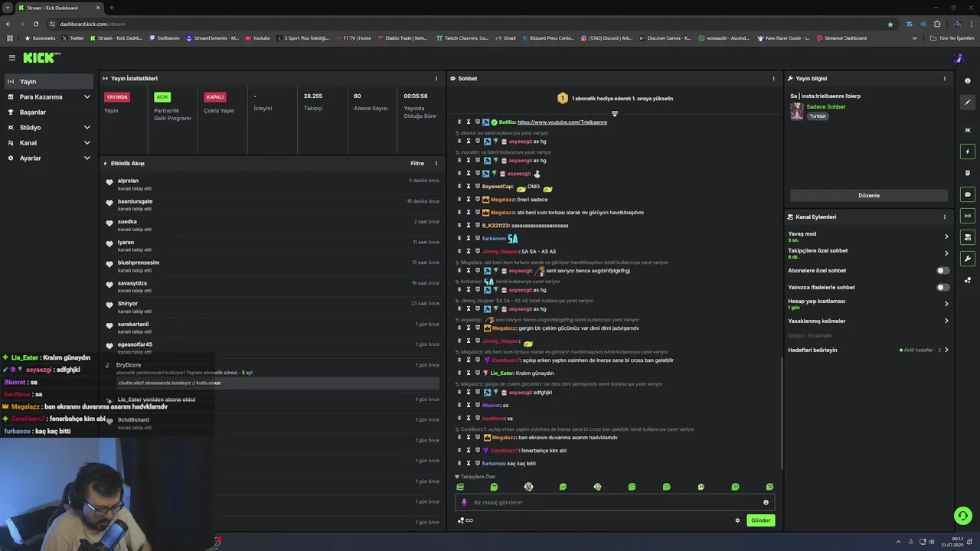Toggle the chat bubble widget icon in sidebar
The image size is (980, 551).
[968, 194]
